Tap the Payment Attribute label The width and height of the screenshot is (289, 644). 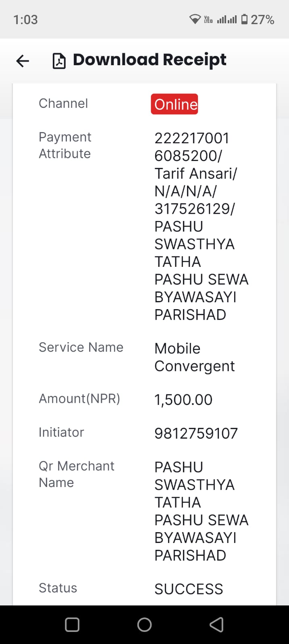point(65,145)
